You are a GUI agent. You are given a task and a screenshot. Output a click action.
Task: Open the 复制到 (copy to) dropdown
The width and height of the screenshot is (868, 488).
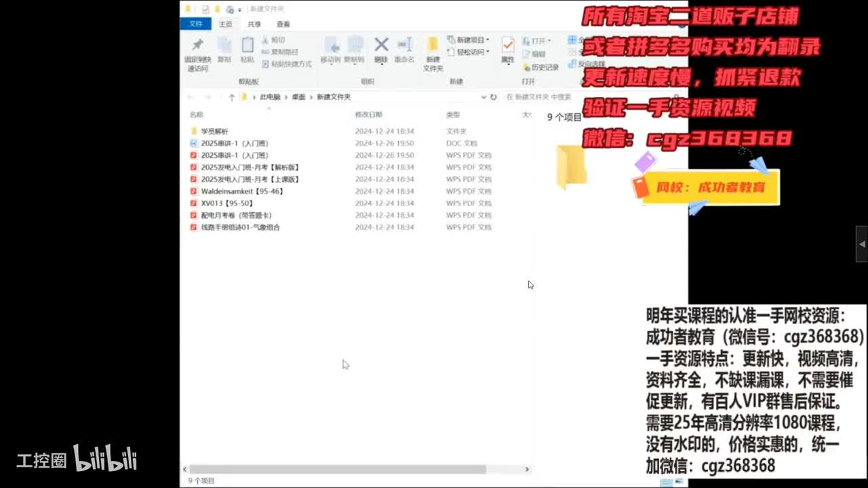pos(354,50)
